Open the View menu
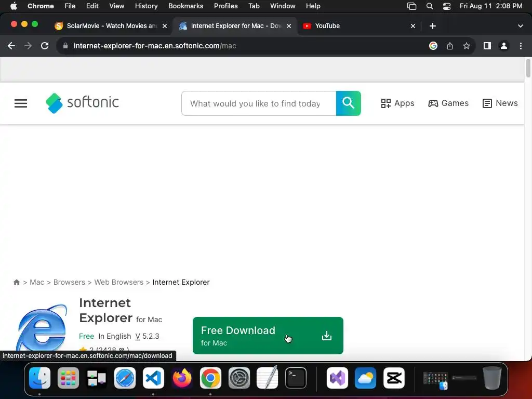532x399 pixels. pyautogui.click(x=117, y=6)
